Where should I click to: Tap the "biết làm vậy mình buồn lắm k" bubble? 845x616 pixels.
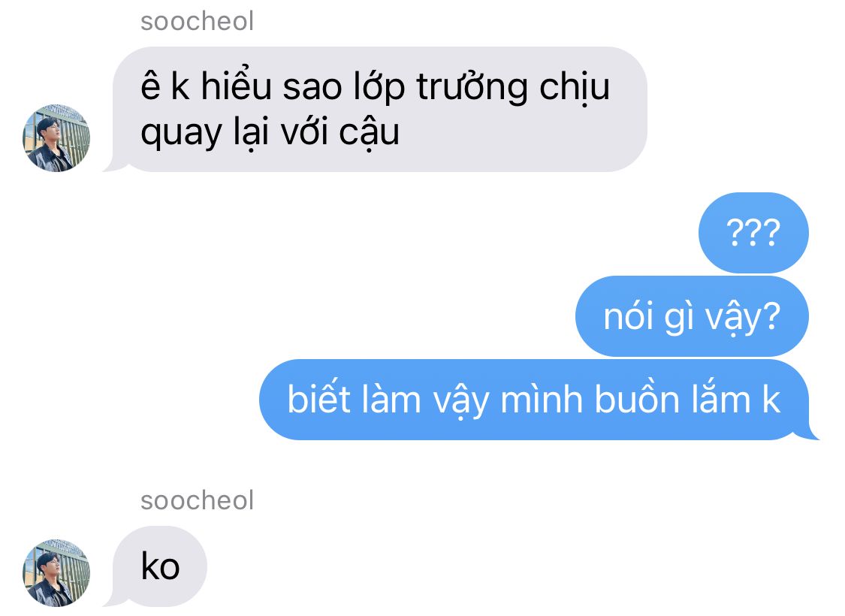[x=535, y=400]
